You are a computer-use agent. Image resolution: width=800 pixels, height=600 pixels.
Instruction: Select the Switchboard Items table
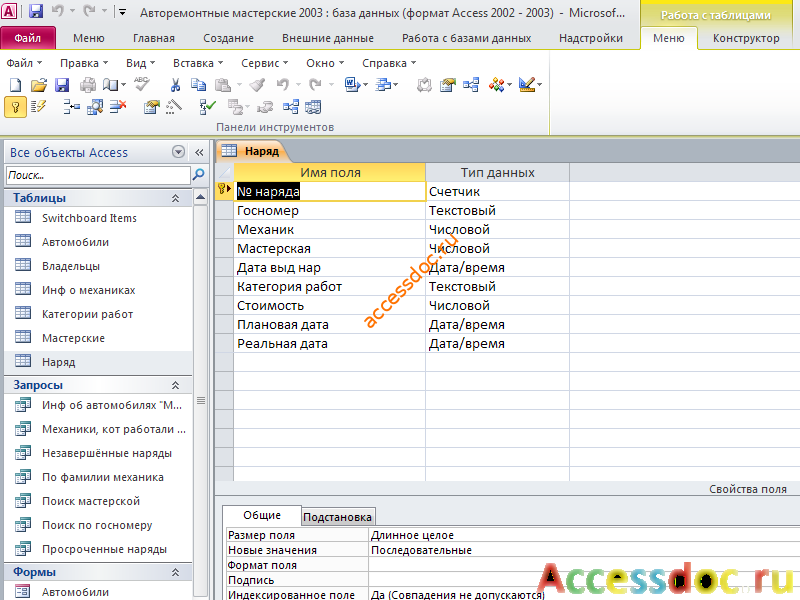click(89, 218)
